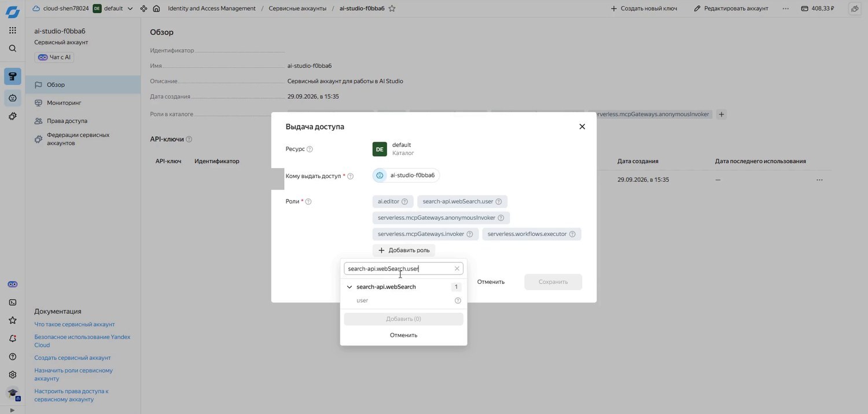The height and width of the screenshot is (414, 868).
Task: Expand the left rail with bottom arrow
Action: coord(13,410)
